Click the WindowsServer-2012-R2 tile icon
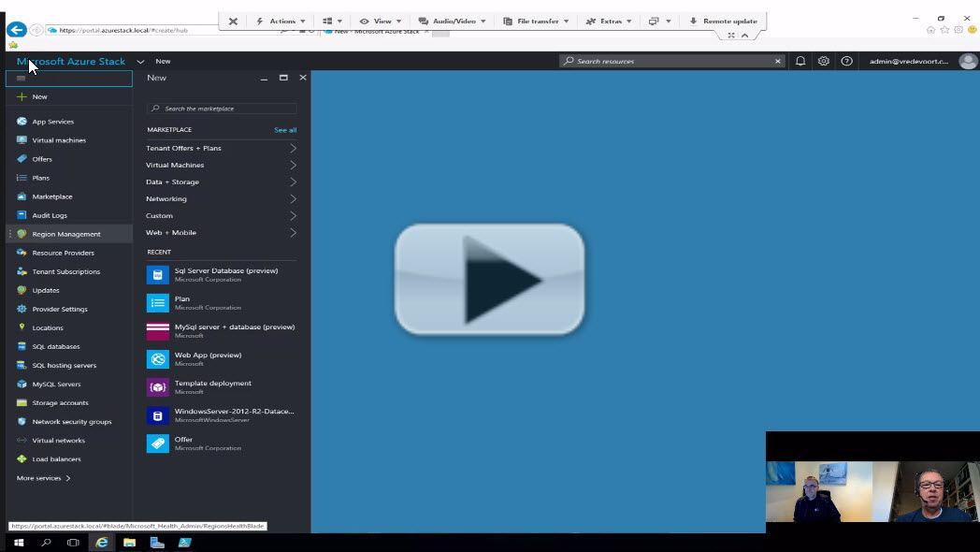Screen dimensions: 980x552 [157, 415]
